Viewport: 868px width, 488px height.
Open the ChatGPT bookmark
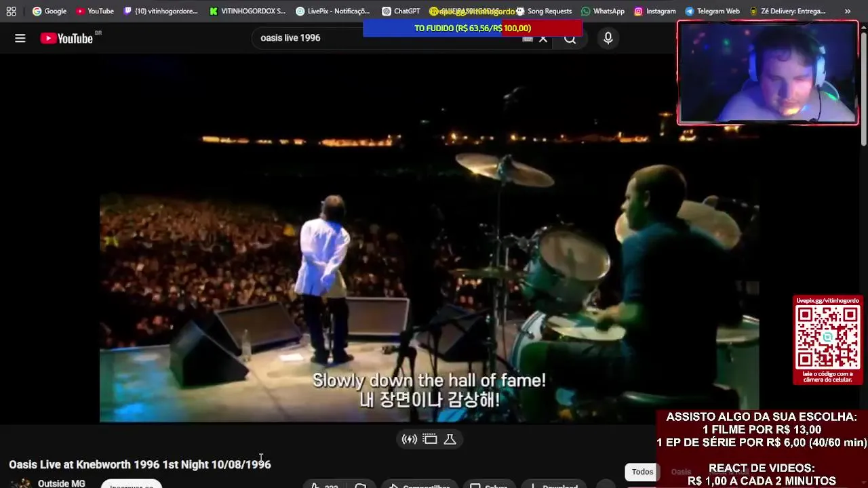click(401, 11)
